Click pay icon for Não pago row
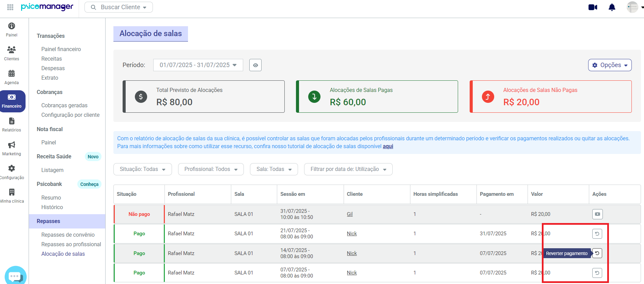The height and width of the screenshot is (284, 644). point(597,214)
